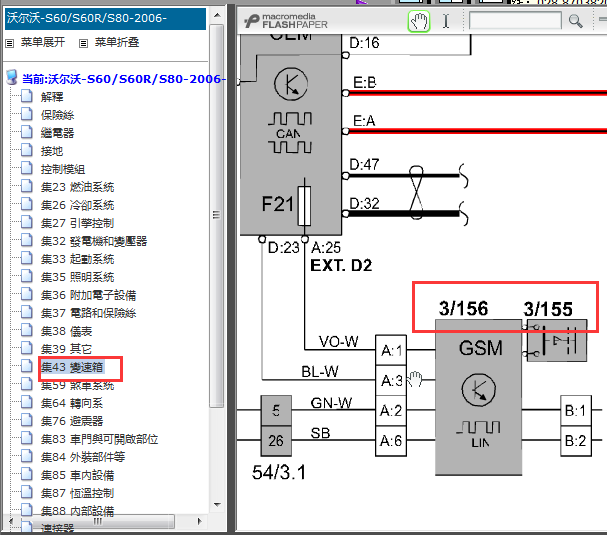Open 集64 轉向系 section
Viewport: 607px width, 535px height.
72,403
